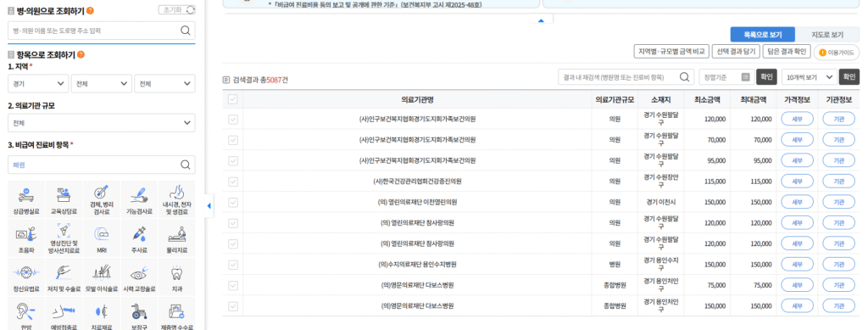This screenshot has width=868, height=330.
Task: Check the 다보스병원 row priced 150,000
Action: [x=232, y=305]
